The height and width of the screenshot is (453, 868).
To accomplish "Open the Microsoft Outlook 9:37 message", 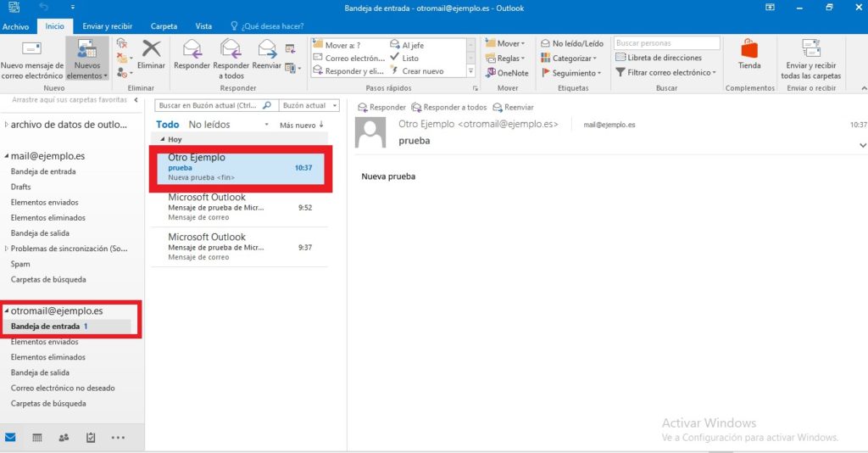I will click(x=240, y=247).
